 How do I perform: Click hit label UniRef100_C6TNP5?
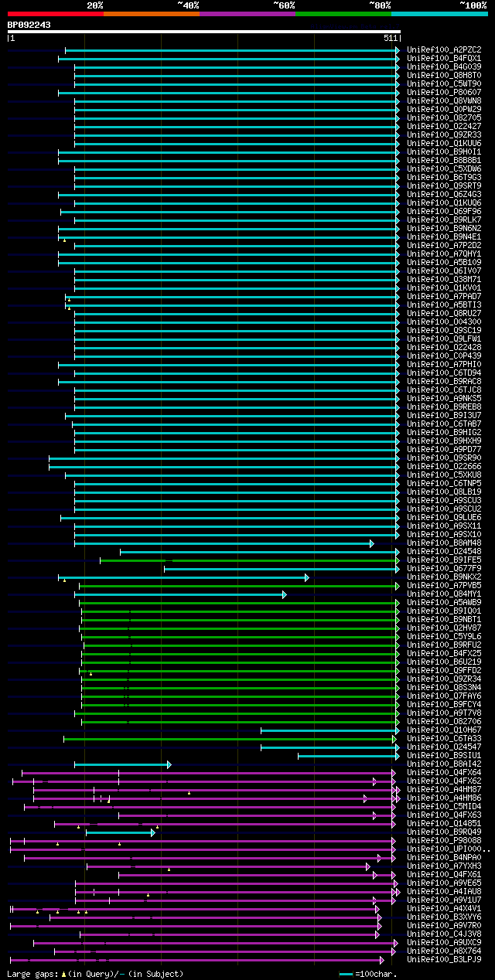444,483
